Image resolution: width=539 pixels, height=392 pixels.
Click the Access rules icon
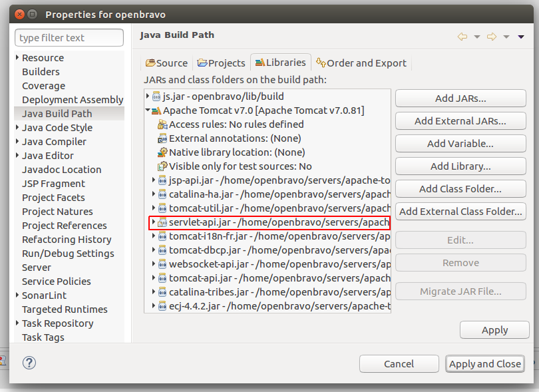pyautogui.click(x=162, y=124)
